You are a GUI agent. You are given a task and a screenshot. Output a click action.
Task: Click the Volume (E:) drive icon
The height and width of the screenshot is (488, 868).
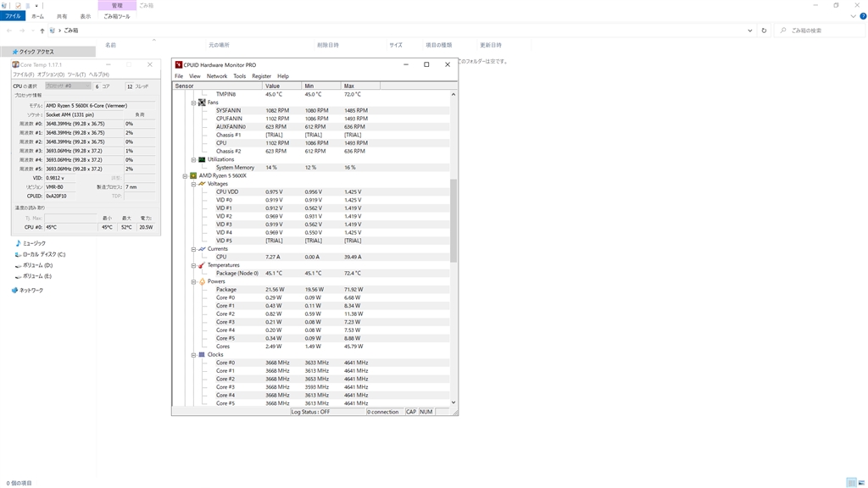pos(18,276)
